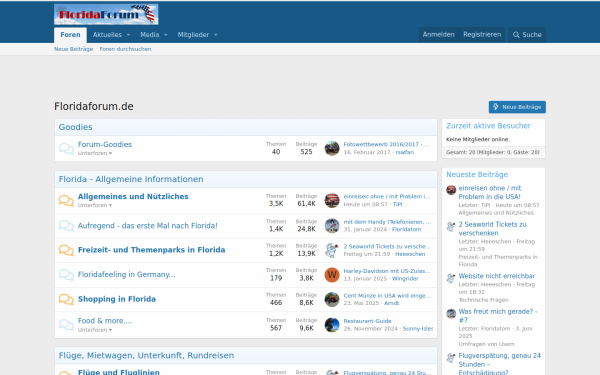Open Wingrider's orange W avatar
Screen dimensions: 600x375
[x=332, y=275]
